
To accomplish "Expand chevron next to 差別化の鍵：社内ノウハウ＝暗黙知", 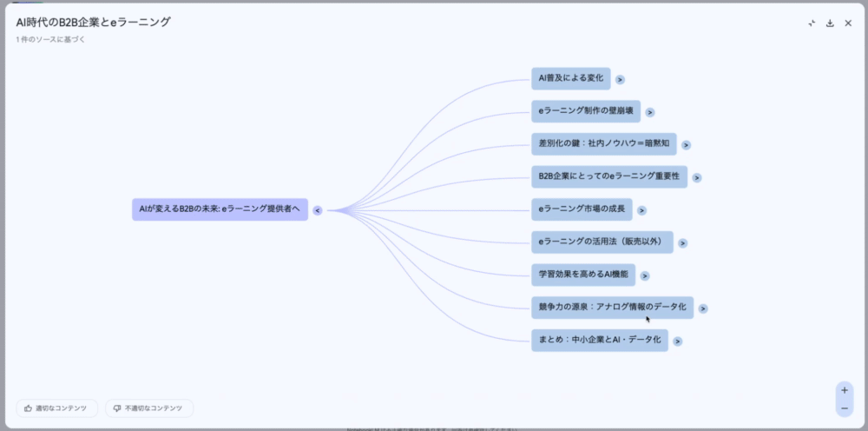I will tap(686, 145).
